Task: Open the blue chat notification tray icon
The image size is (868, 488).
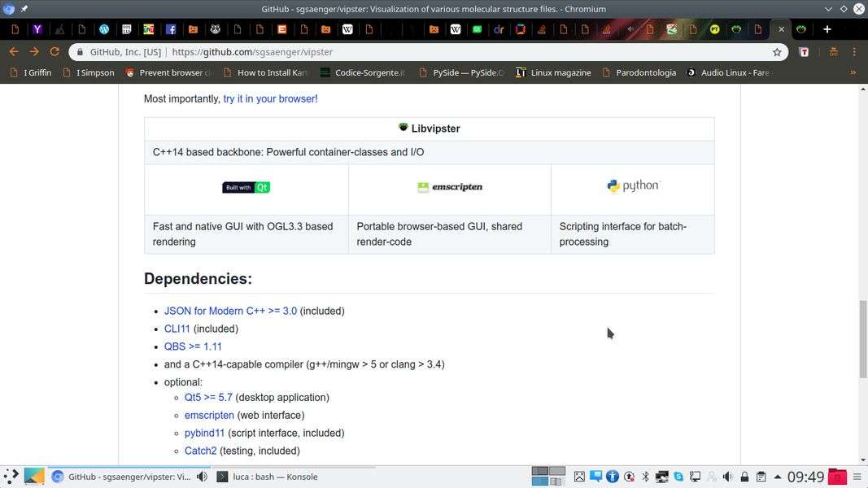Action: [595, 477]
